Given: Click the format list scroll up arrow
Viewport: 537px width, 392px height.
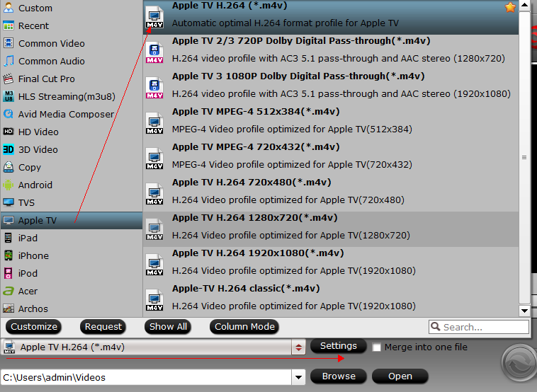Looking at the screenshot, I should (525, 5).
